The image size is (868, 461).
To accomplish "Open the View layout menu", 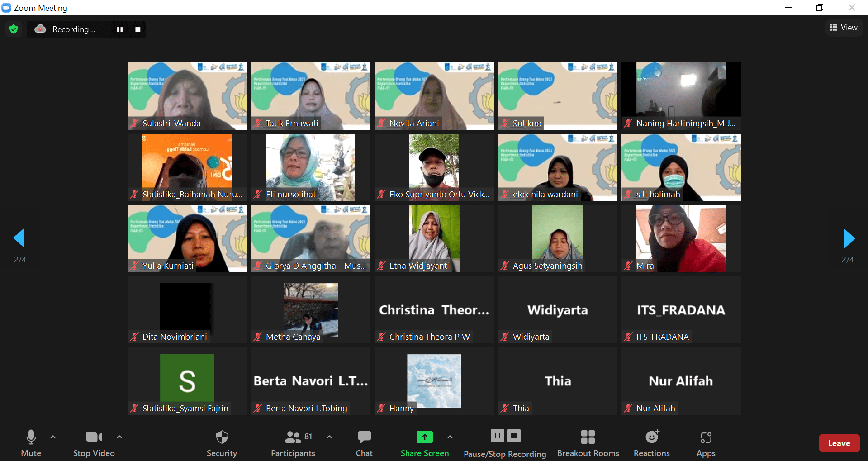I will 844,28.
